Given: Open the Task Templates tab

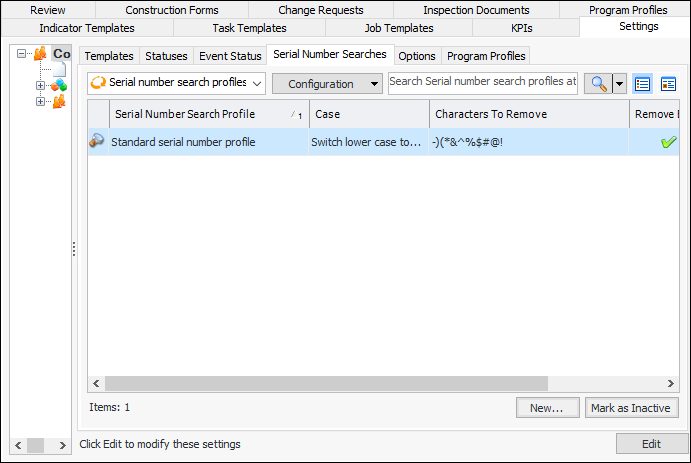Looking at the screenshot, I should pos(249,28).
